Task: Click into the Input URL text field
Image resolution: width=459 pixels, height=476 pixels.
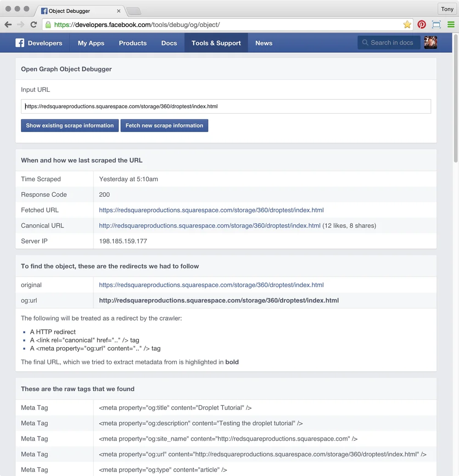Action: (x=226, y=106)
